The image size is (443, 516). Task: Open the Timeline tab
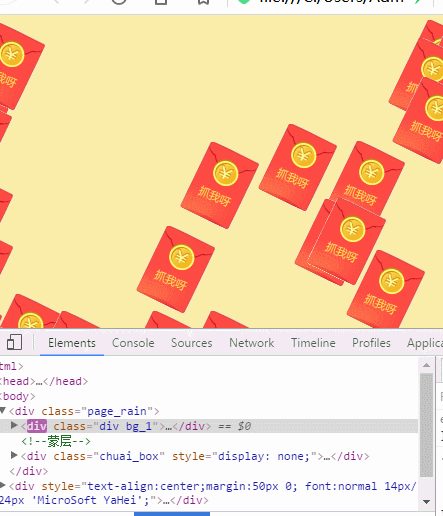(x=313, y=343)
